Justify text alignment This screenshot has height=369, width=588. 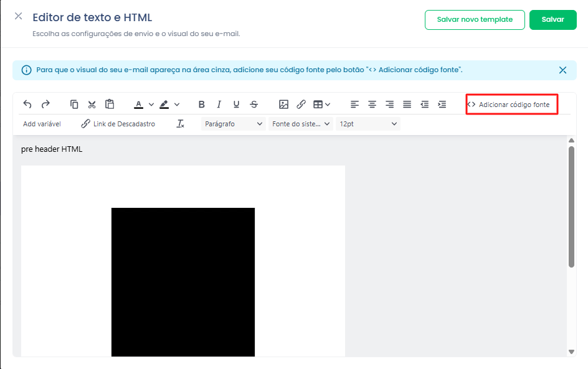[x=407, y=104]
